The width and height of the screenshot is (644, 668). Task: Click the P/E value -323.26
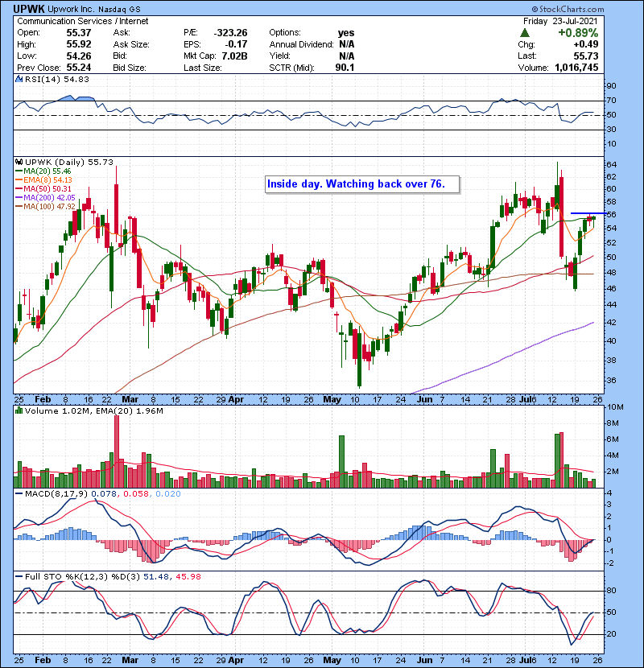(230, 33)
